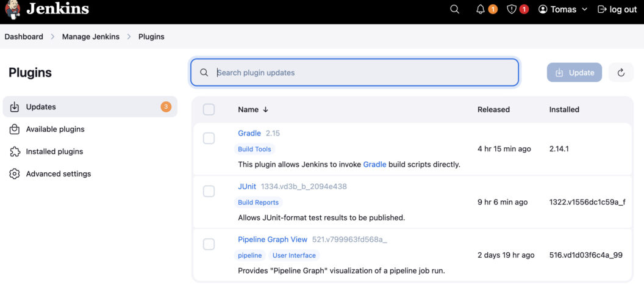Click '2 days 19 hr ago' release time
The height and width of the screenshot is (298, 644).
click(506, 255)
